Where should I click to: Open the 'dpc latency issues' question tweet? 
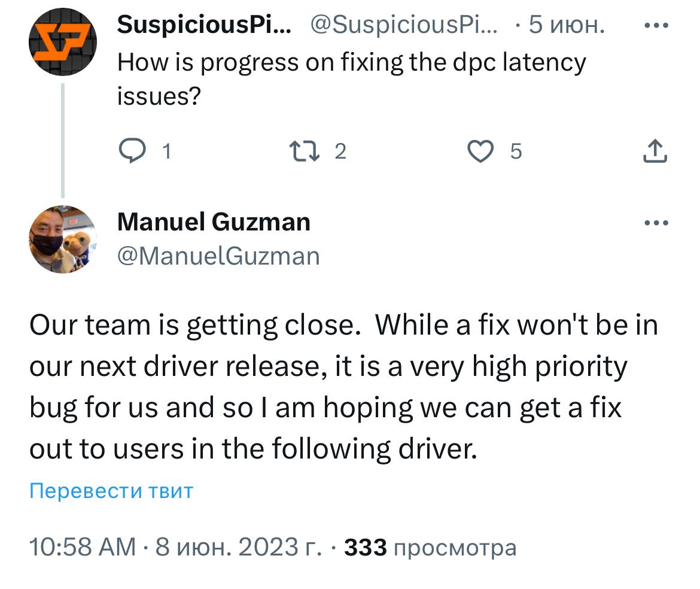(x=352, y=78)
